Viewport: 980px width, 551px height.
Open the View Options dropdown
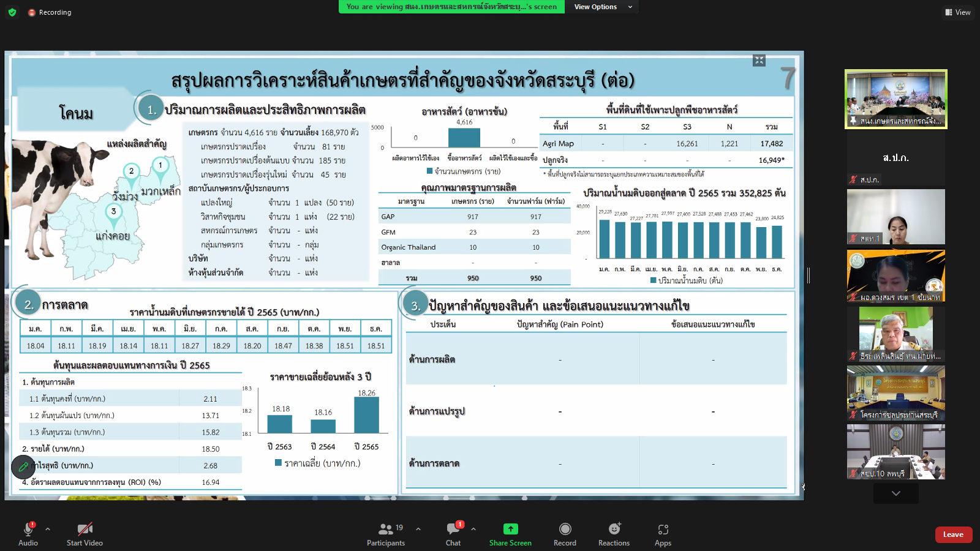603,7
